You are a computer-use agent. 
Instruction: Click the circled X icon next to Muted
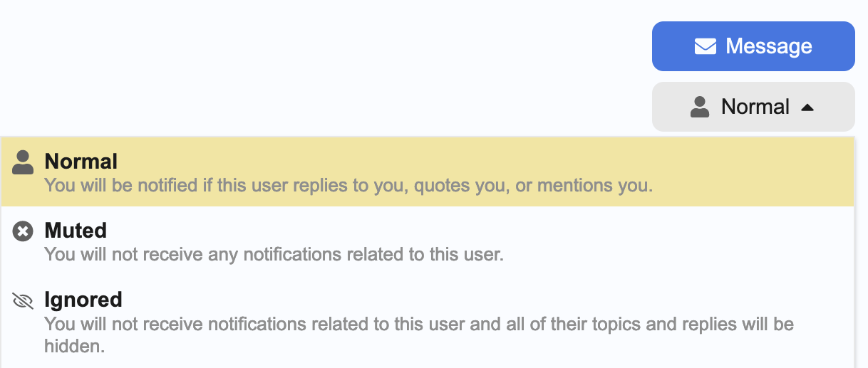(x=24, y=231)
